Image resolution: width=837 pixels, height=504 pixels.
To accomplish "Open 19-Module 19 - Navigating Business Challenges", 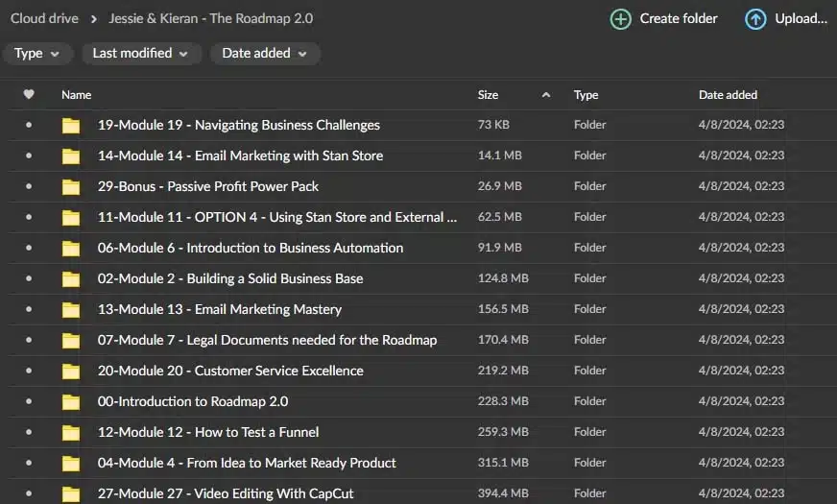I will [x=239, y=125].
